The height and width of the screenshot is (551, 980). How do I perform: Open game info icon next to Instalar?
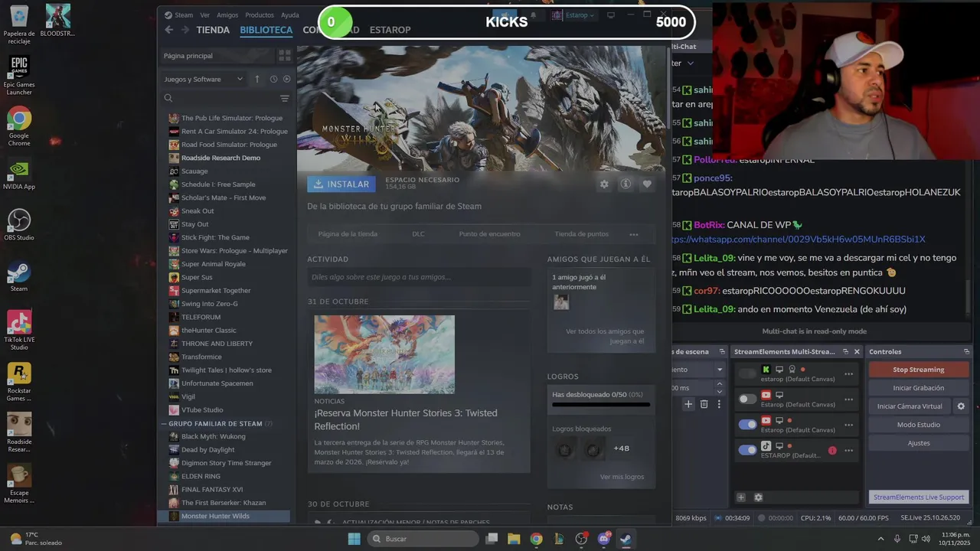tap(626, 184)
